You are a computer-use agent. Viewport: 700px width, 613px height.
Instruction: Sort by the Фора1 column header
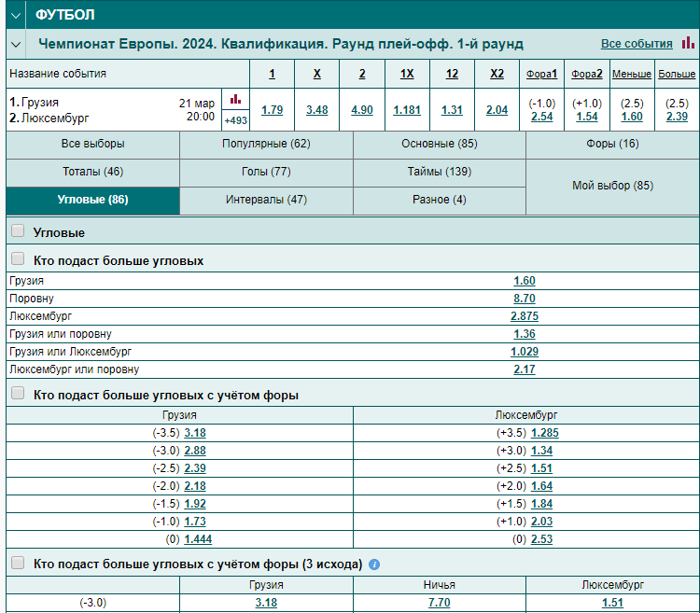point(541,74)
